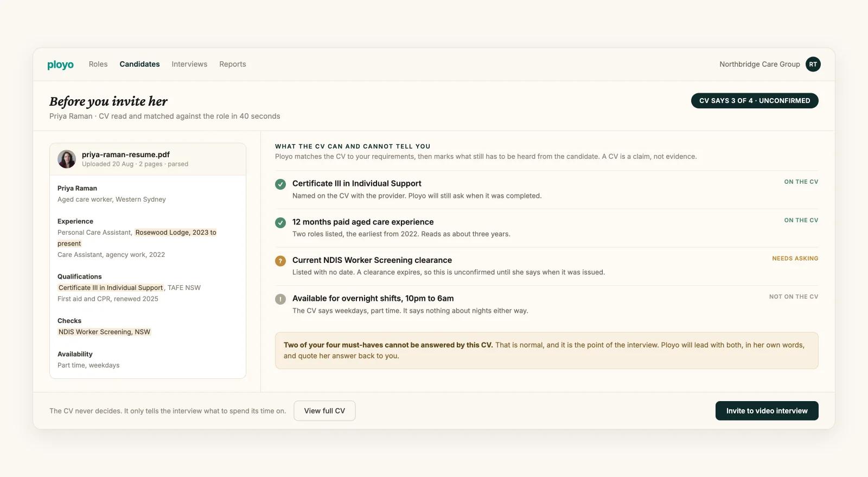This screenshot has width=868, height=477.
Task: Select Current NDIS Worker Screening clearance requirement
Action: click(x=546, y=266)
